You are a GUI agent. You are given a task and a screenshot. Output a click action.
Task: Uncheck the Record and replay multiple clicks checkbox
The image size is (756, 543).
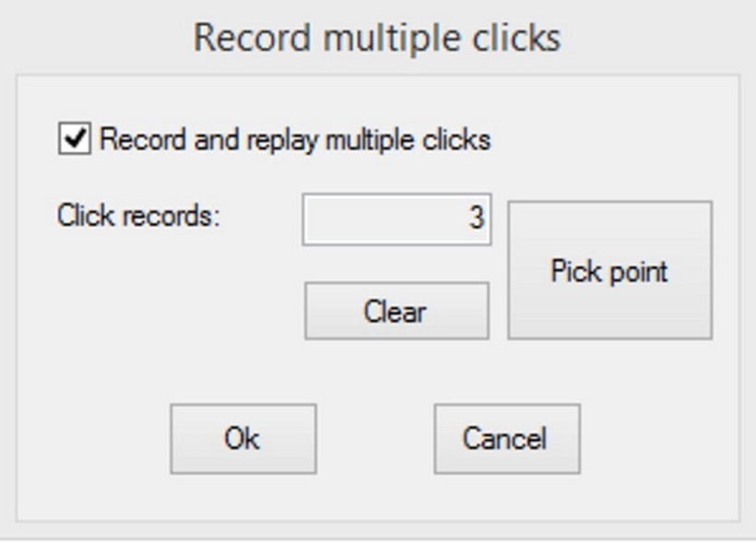point(75,139)
